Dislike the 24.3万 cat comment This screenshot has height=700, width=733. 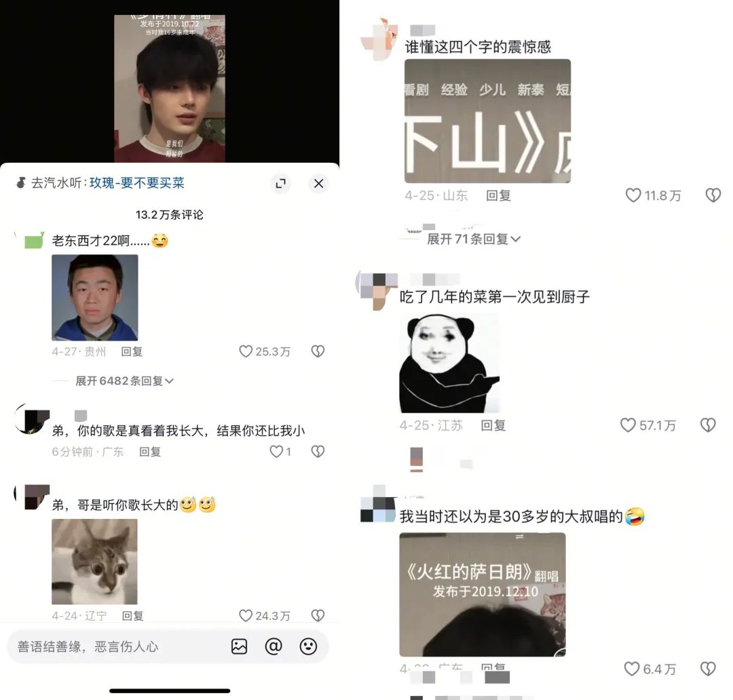pyautogui.click(x=318, y=616)
